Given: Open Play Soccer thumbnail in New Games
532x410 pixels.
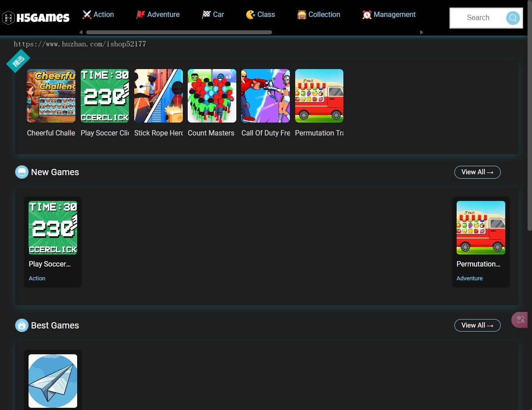Looking at the screenshot, I should 53,228.
